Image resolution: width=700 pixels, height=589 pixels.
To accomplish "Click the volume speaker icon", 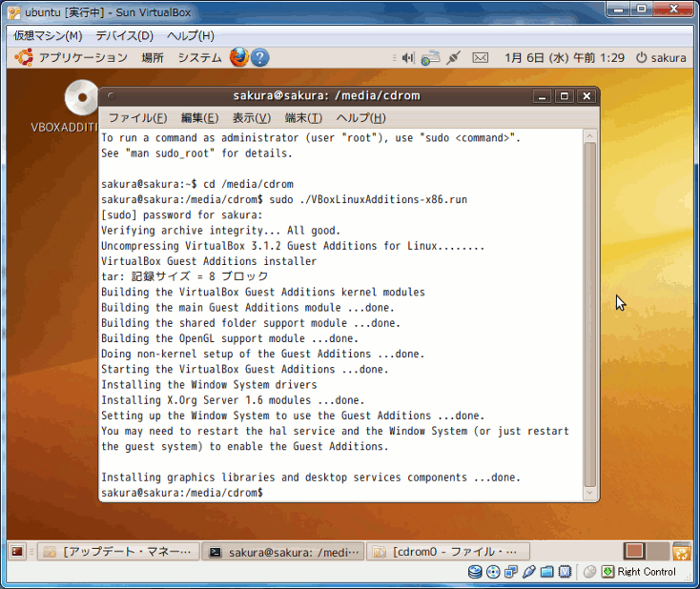I will (408, 57).
